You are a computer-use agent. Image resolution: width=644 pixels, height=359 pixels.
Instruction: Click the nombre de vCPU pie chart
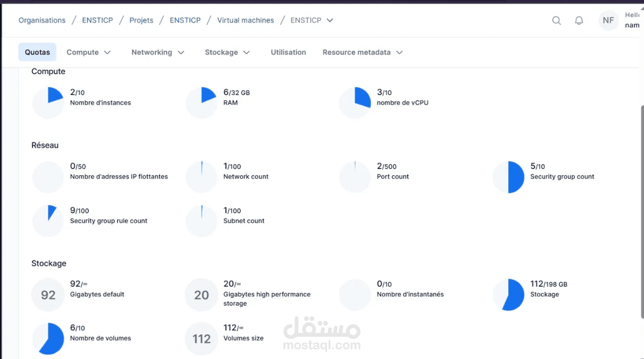(x=355, y=103)
